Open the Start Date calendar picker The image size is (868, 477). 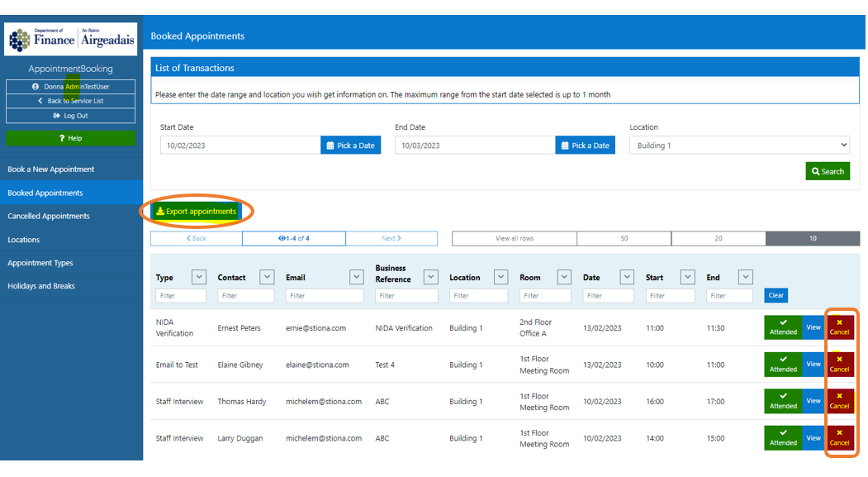tap(350, 145)
